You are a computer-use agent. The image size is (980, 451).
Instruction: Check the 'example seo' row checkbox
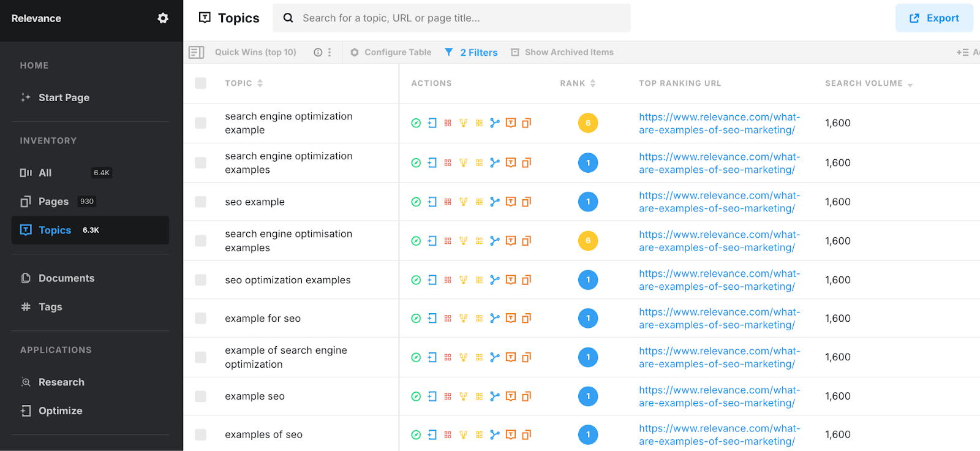(200, 396)
